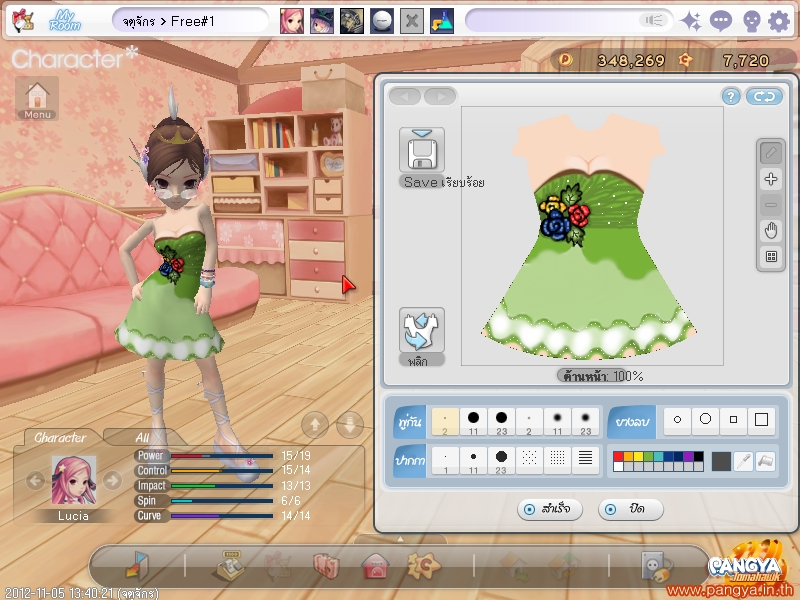Zoom out with the minus tool

771,205
